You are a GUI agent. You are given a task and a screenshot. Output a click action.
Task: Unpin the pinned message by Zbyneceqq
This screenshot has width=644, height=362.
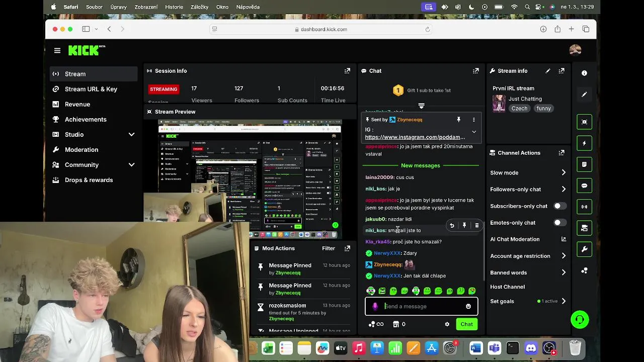(x=458, y=120)
